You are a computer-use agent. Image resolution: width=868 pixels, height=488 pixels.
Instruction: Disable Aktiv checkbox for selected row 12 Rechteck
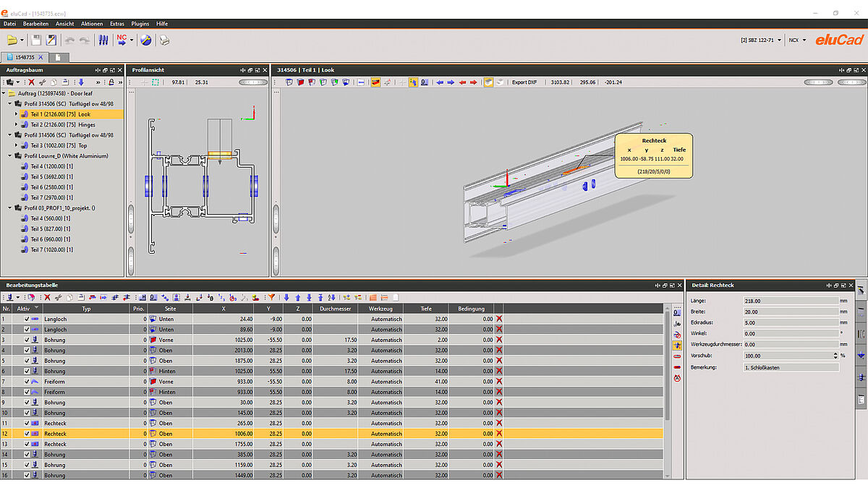tap(27, 434)
